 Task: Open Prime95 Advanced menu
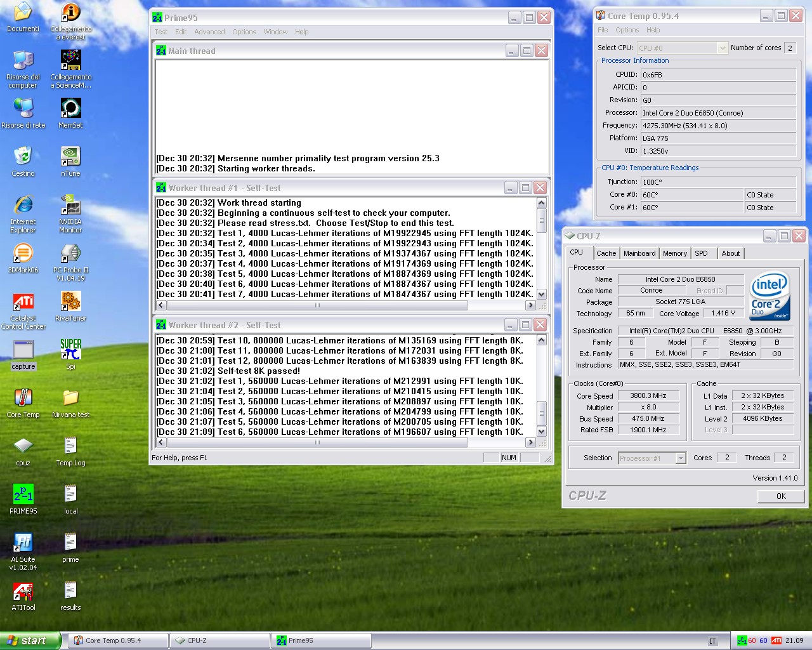209,32
